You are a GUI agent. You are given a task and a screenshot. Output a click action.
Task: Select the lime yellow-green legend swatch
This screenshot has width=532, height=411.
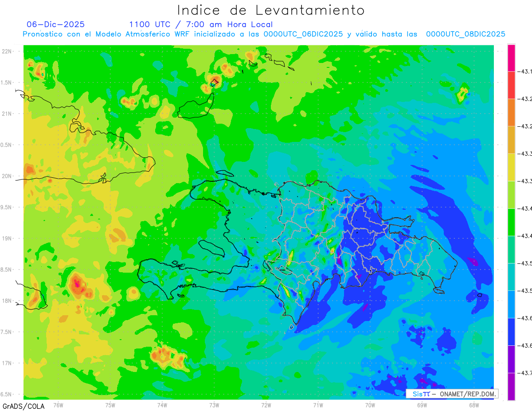coord(511,195)
